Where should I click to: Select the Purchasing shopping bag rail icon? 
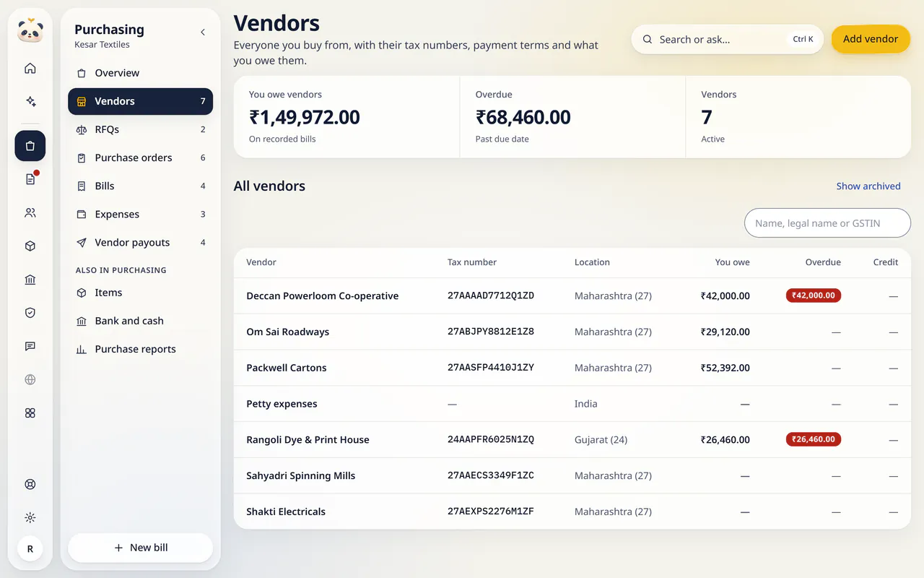30,146
